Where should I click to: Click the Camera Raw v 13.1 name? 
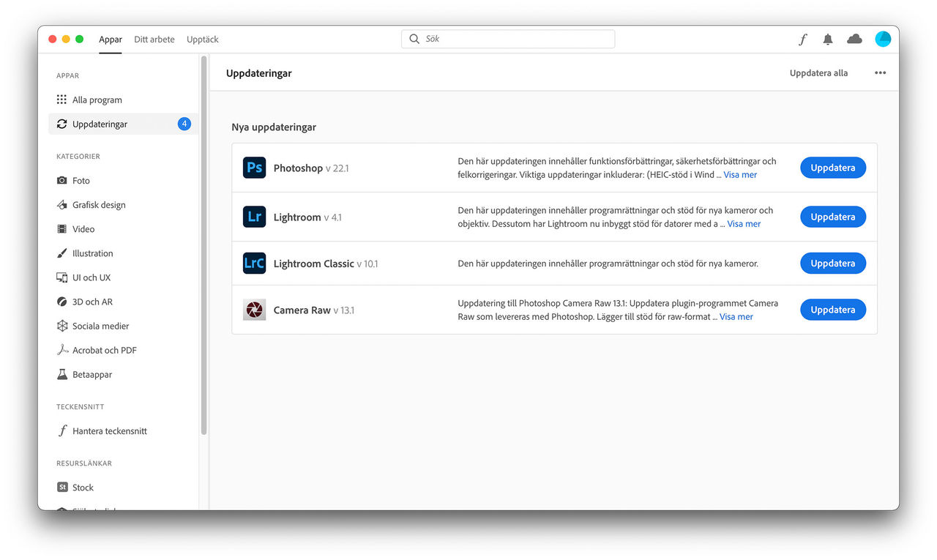click(314, 310)
